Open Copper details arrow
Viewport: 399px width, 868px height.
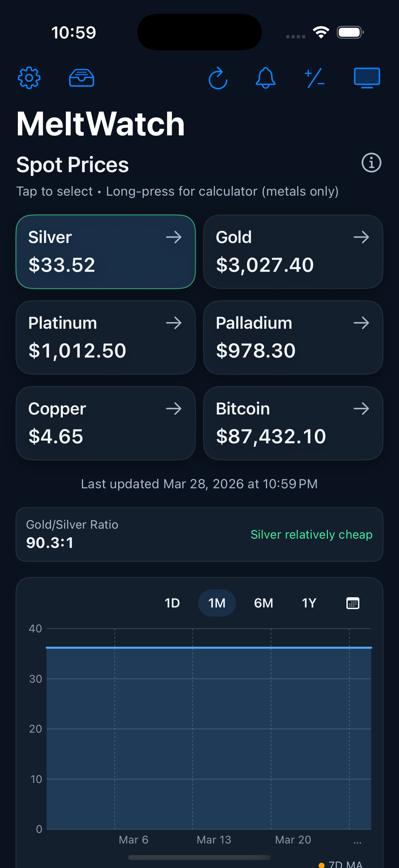click(x=174, y=409)
